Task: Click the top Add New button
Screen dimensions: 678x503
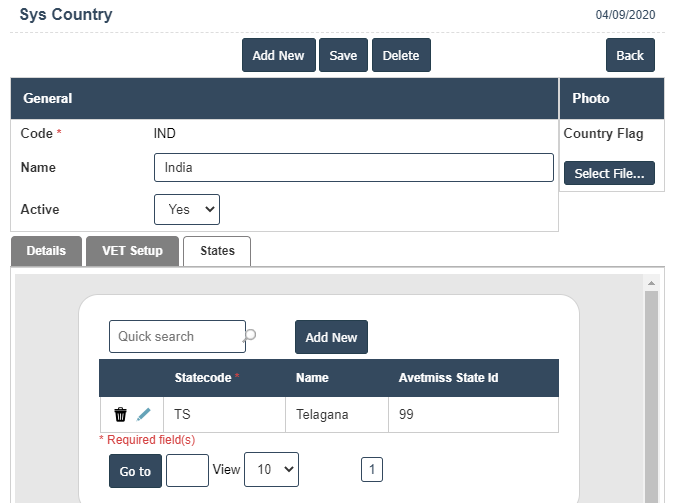Action: (278, 56)
